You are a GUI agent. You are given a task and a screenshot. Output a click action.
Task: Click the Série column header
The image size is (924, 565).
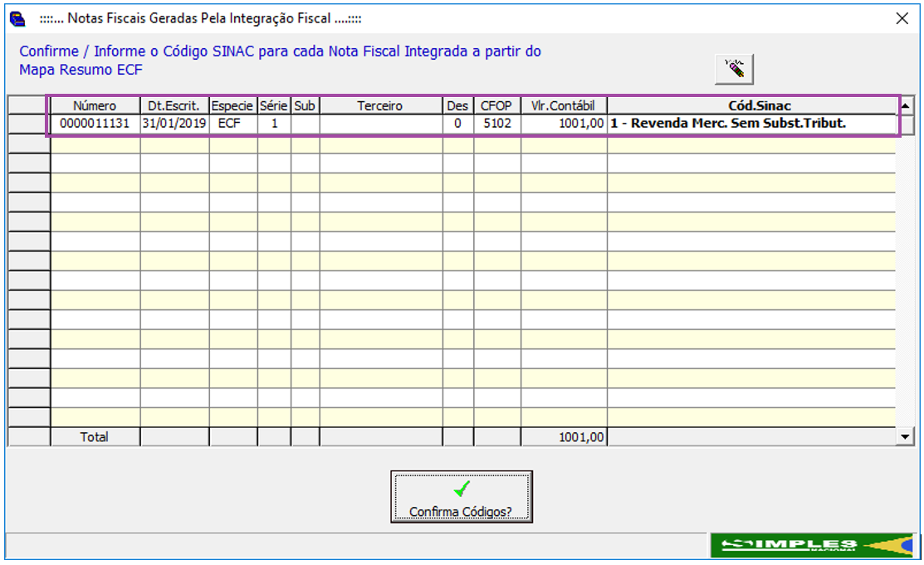point(273,106)
